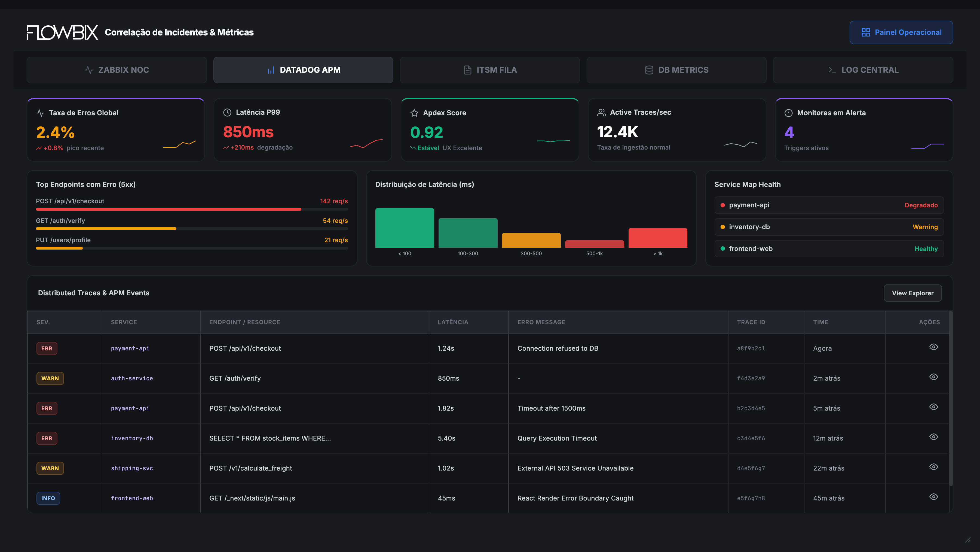
Task: Click the FLOWBIX logo
Action: (62, 32)
